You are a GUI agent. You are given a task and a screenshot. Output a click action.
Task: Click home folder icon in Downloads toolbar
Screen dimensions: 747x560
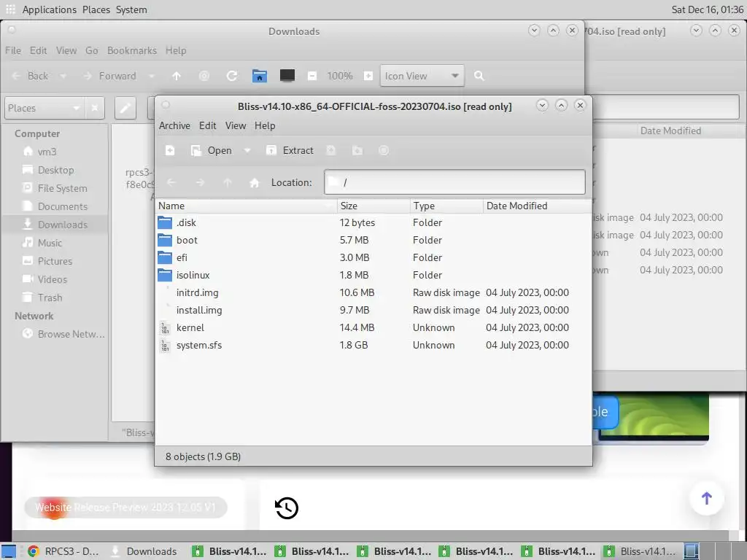tap(260, 76)
